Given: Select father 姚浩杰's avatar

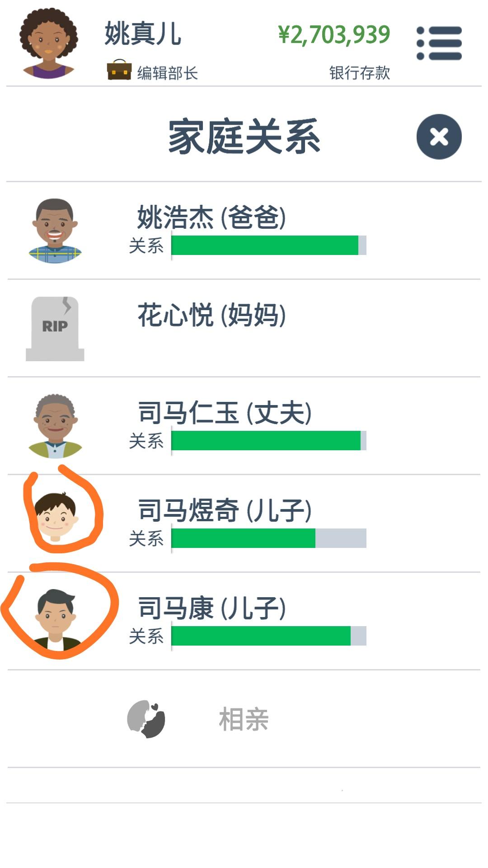Looking at the screenshot, I should tap(55, 231).
